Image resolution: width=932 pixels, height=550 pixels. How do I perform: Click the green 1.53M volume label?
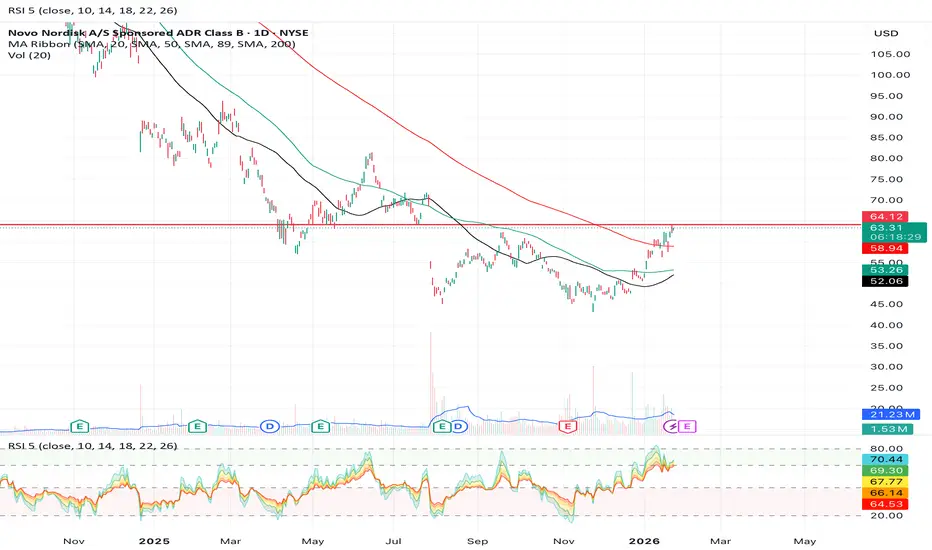[887, 429]
